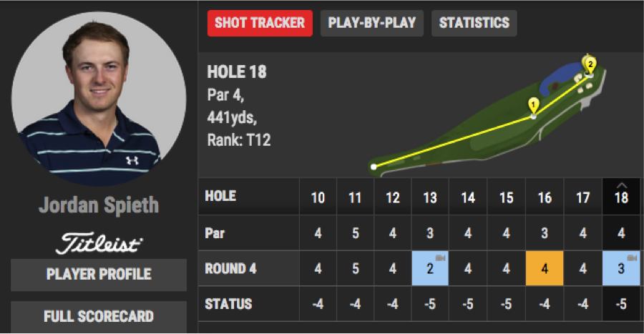The width and height of the screenshot is (644, 334).
Task: Select hole 14 column header
Action: (x=468, y=198)
